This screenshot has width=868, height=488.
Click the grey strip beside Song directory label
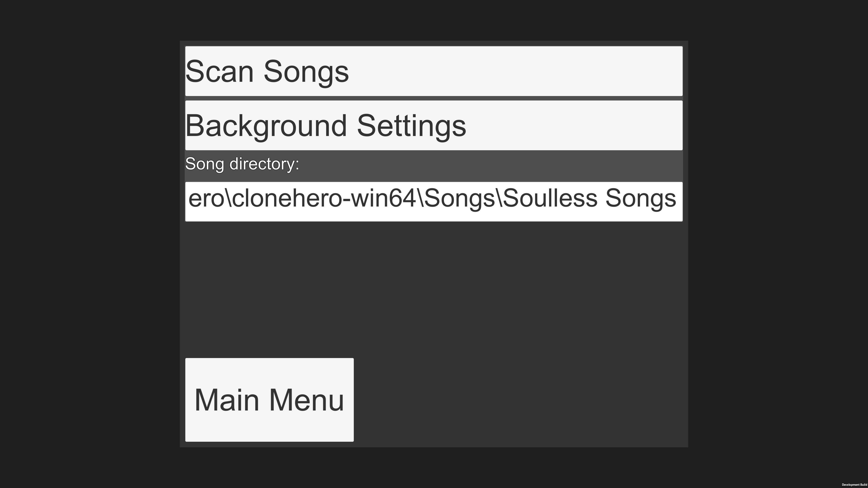click(x=488, y=165)
